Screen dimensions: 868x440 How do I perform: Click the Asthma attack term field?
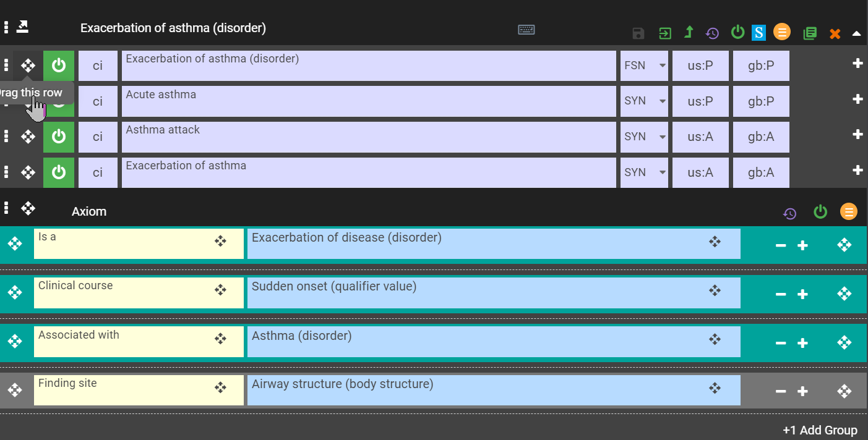coord(369,137)
